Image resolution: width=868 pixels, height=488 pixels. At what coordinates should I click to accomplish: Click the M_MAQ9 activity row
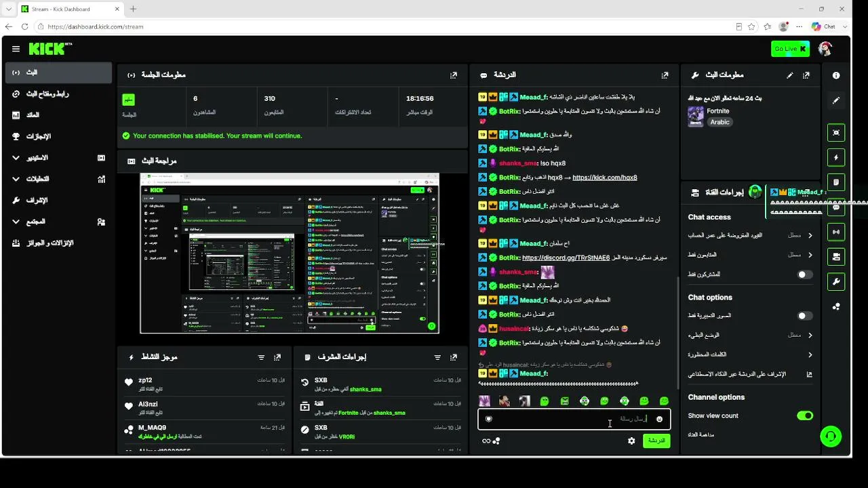pyautogui.click(x=205, y=432)
